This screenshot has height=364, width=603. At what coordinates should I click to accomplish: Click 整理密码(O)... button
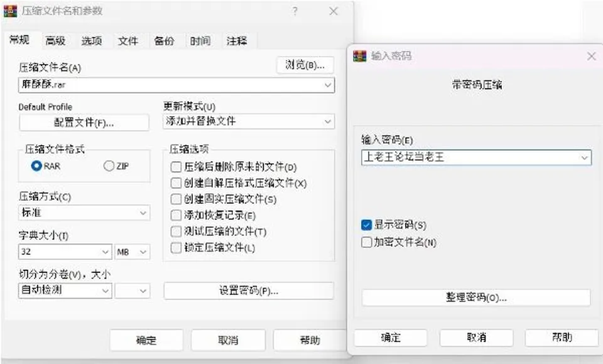coord(476,297)
